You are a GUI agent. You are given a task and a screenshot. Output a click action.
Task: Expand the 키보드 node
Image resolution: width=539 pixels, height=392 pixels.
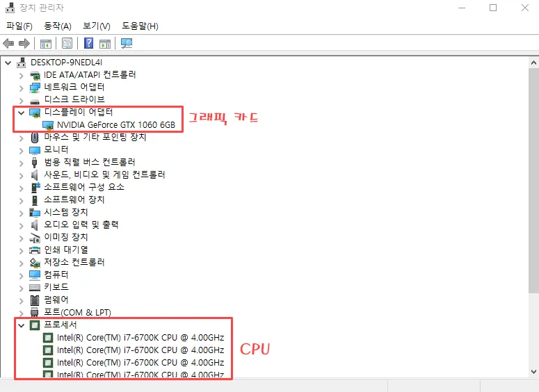click(22, 288)
